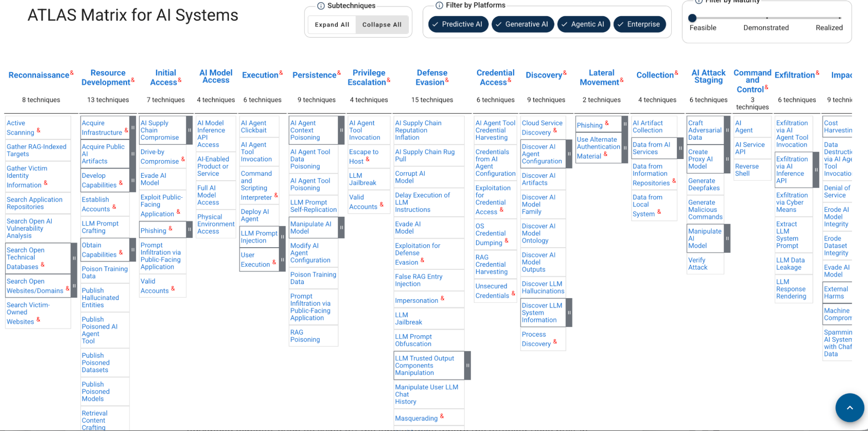Click the scroll-to-top arrow button

click(850, 408)
